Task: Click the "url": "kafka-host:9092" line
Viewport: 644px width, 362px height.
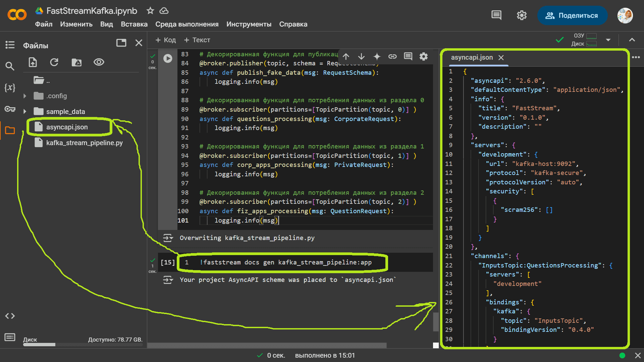Action: [532, 164]
